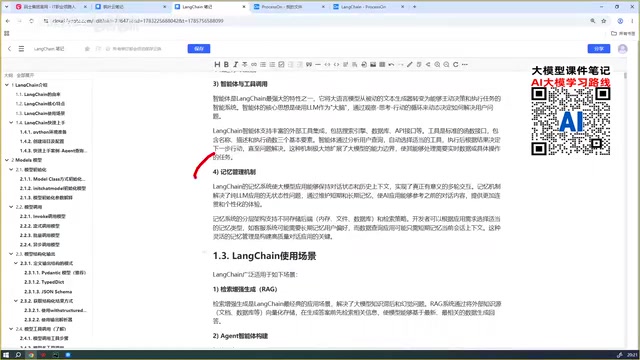Toggle the outline panel hamburger menu

coord(21,49)
